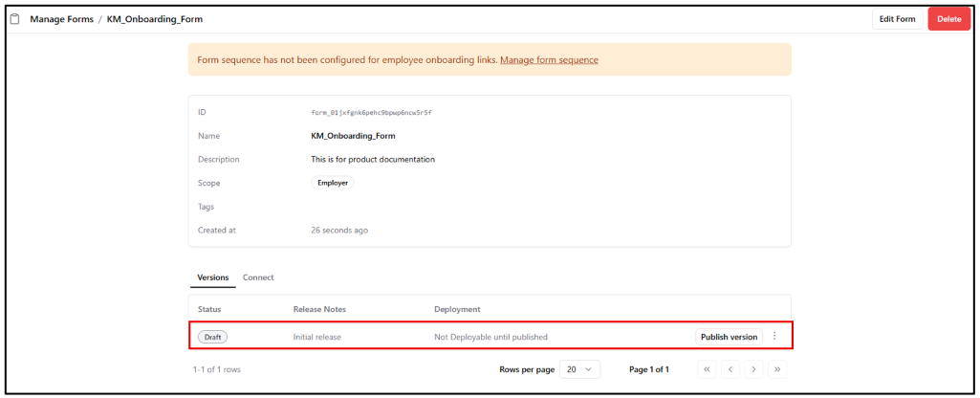This screenshot has height=398, width=980.
Task: Open the three-dot menu in Draft row
Action: point(774,336)
